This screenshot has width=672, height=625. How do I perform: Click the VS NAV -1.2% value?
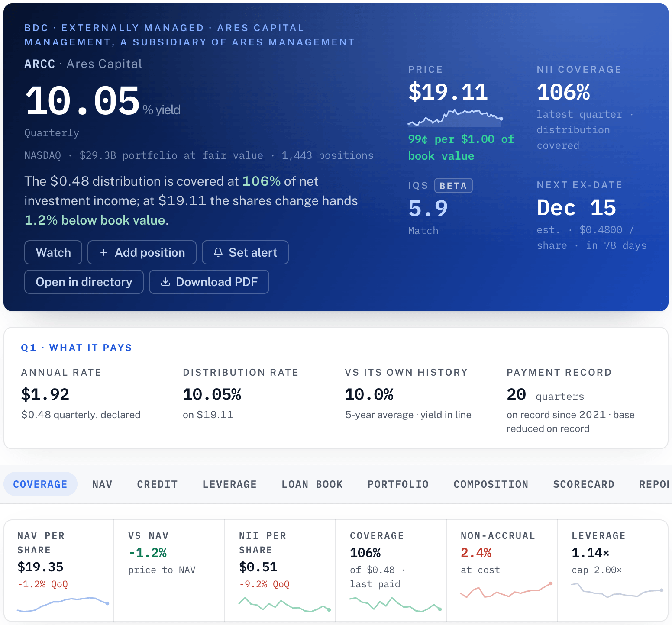148,553
